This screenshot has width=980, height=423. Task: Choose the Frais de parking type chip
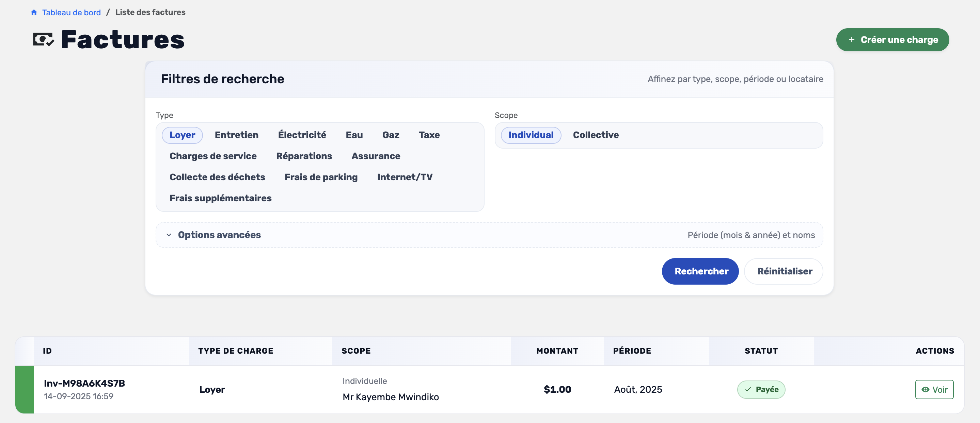coord(321,177)
